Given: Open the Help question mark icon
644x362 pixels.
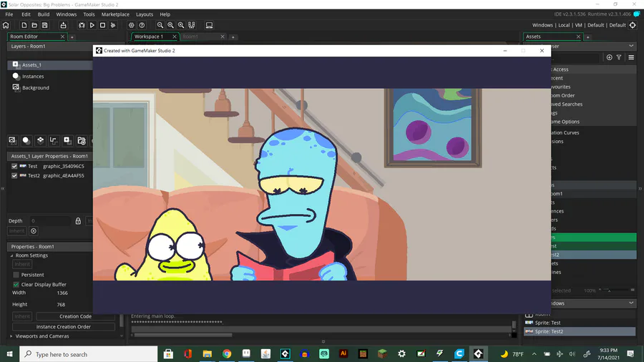Looking at the screenshot, I should tap(142, 25).
